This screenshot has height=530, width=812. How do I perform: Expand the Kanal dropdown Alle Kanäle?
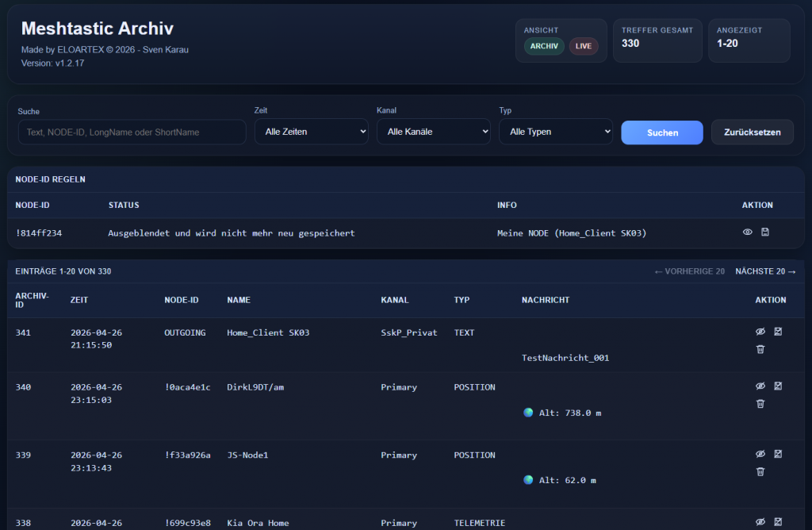433,132
